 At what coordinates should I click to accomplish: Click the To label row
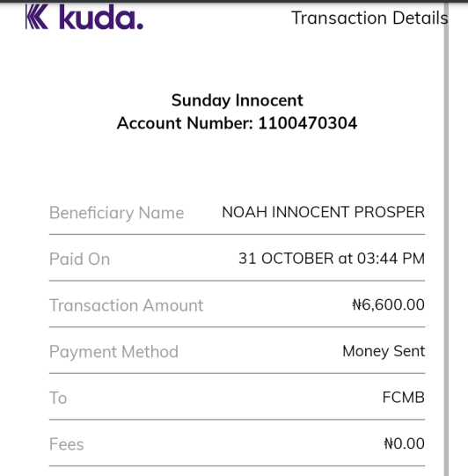click(x=237, y=398)
